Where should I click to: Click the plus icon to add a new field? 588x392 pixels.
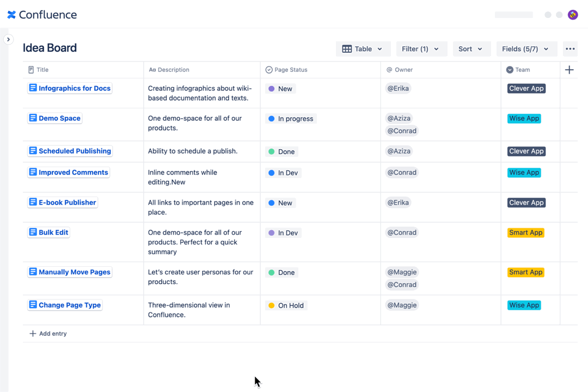(x=569, y=70)
